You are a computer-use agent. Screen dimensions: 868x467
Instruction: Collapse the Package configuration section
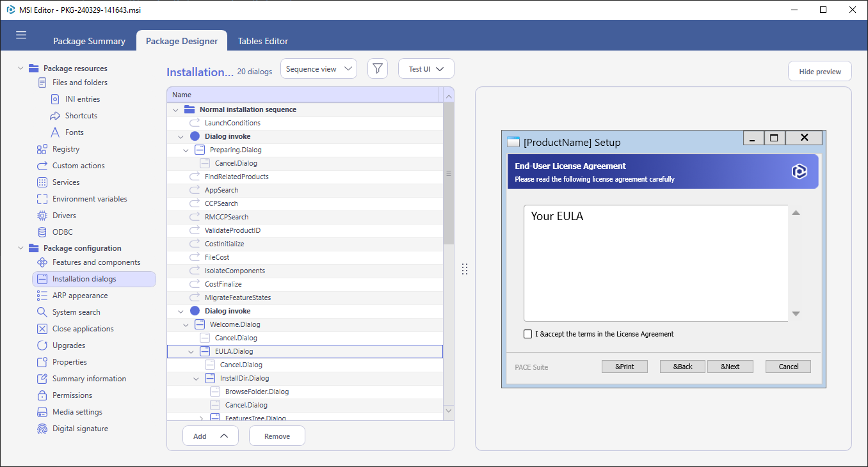click(21, 248)
